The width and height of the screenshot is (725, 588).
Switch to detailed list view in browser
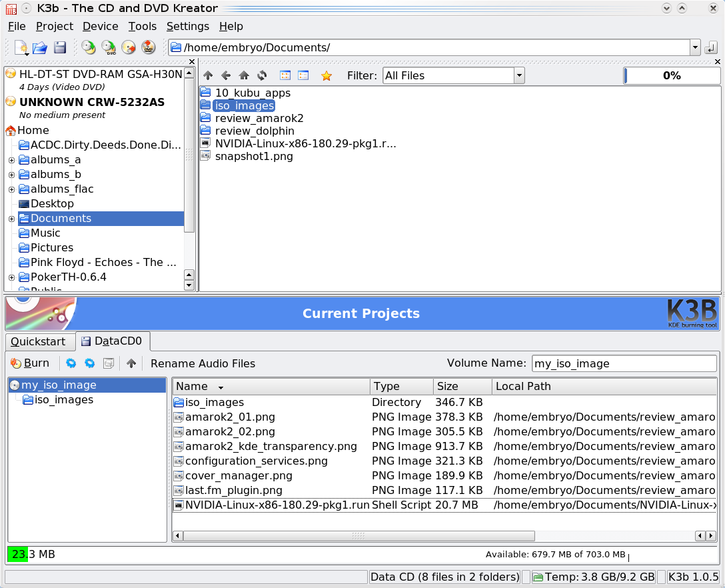[303, 75]
